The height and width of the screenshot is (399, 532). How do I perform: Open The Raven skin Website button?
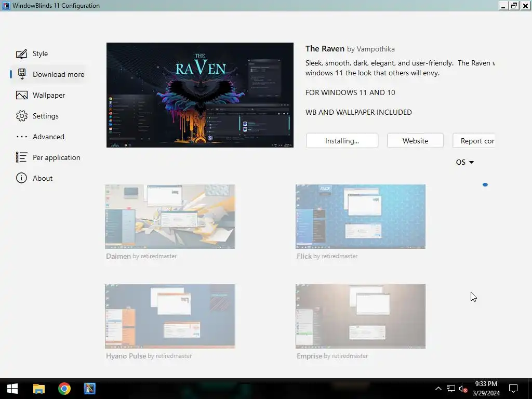point(415,141)
